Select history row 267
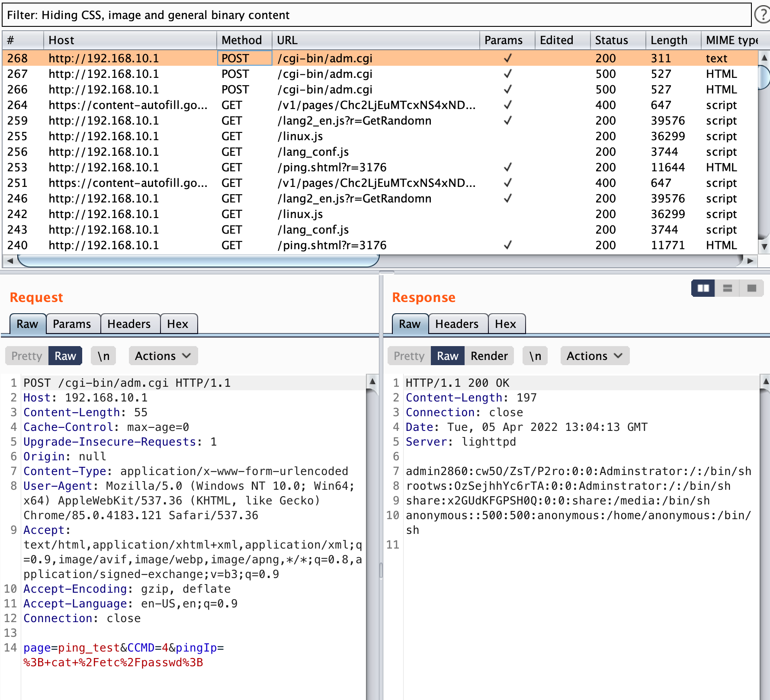 (380, 74)
